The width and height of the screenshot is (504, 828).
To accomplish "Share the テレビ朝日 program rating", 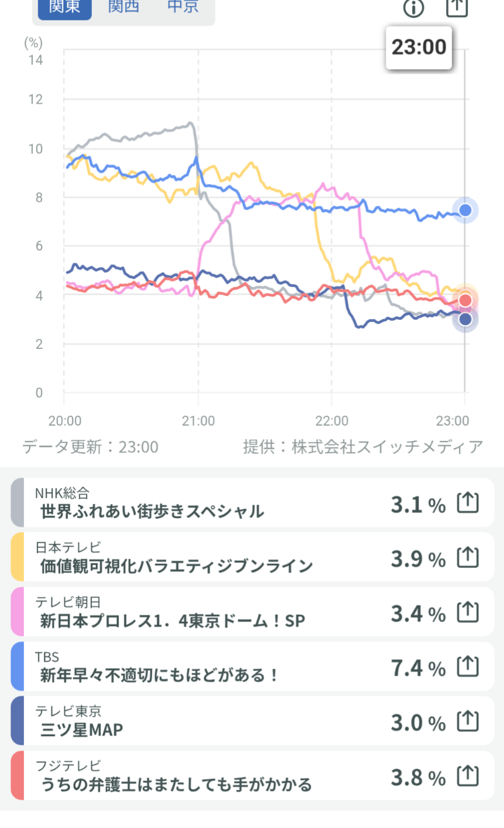I will pyautogui.click(x=468, y=613).
